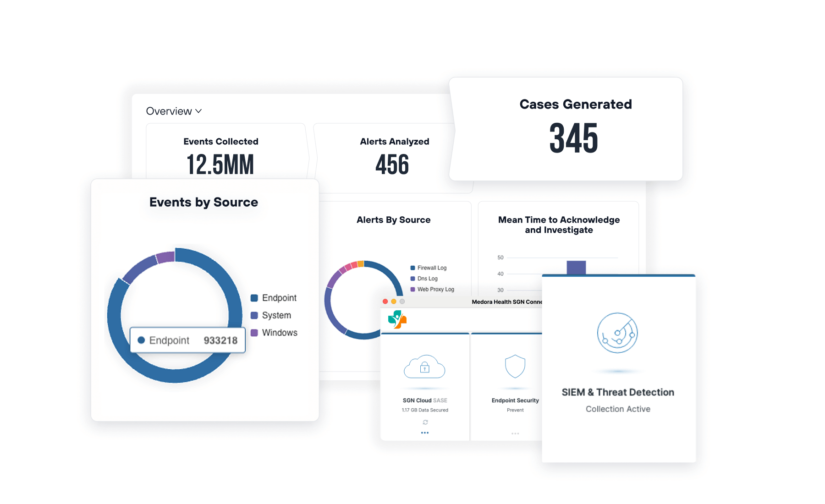Click the shield icon on Endpoint Security tile

point(515,366)
